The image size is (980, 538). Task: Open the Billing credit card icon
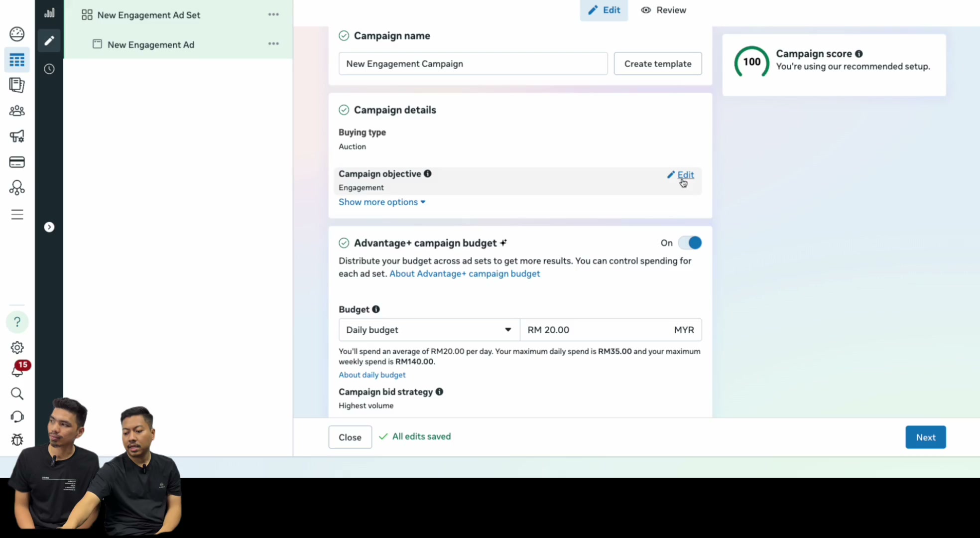click(x=17, y=162)
